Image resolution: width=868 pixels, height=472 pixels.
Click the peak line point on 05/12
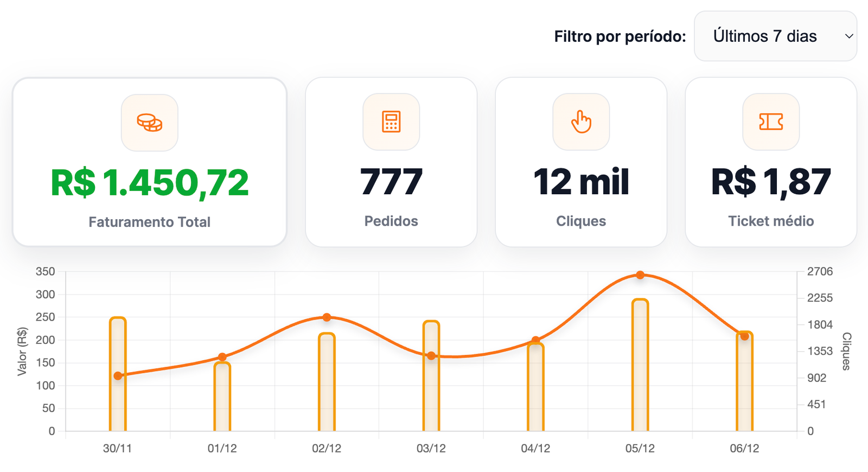(x=640, y=275)
